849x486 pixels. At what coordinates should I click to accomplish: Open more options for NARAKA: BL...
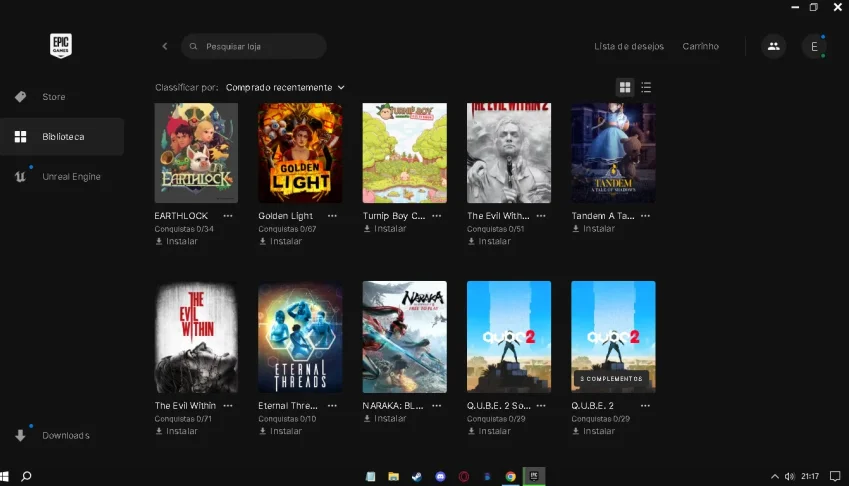tap(436, 406)
